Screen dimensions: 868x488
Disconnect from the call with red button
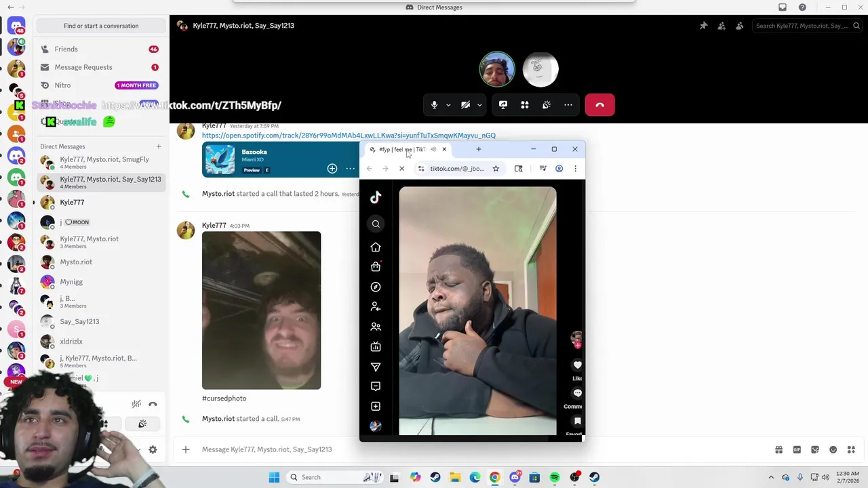pyautogui.click(x=599, y=105)
